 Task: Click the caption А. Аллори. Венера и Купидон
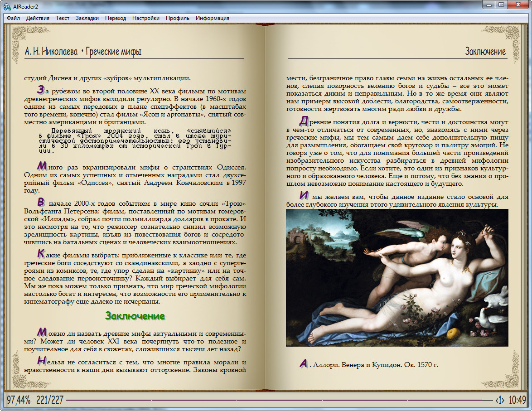click(x=369, y=364)
